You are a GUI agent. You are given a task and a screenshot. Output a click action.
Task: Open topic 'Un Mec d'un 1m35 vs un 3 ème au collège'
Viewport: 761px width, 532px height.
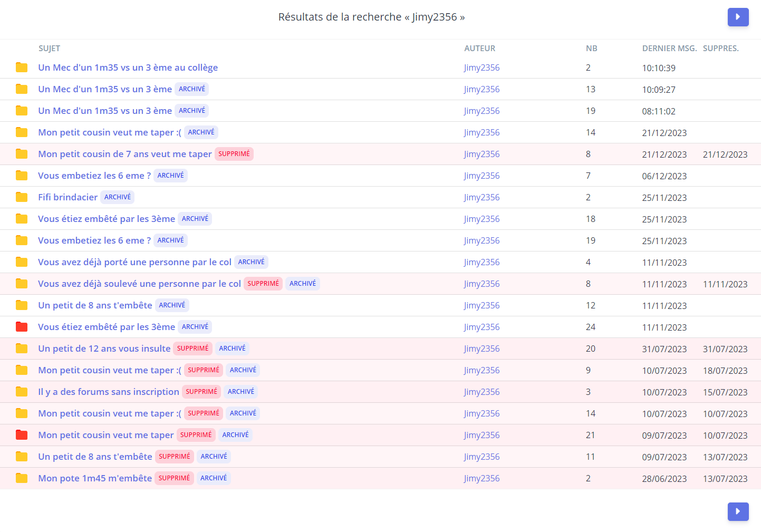(128, 67)
